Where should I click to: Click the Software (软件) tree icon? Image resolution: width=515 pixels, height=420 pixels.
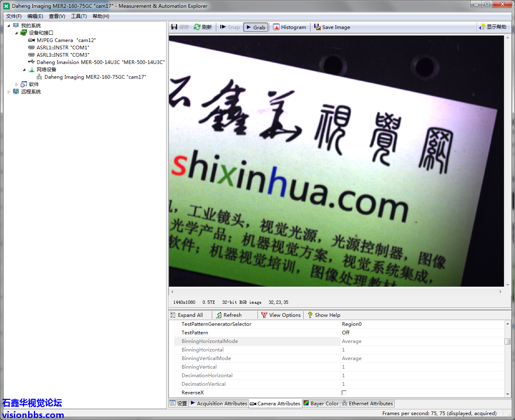pyautogui.click(x=24, y=84)
